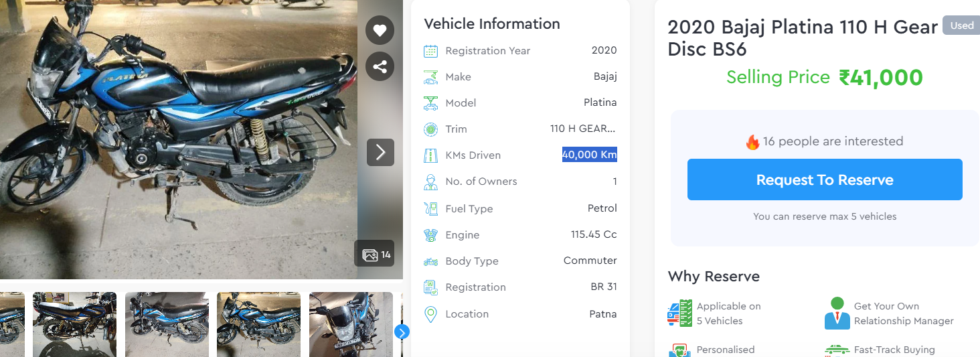Click the Vehicle Information heading

click(x=492, y=24)
